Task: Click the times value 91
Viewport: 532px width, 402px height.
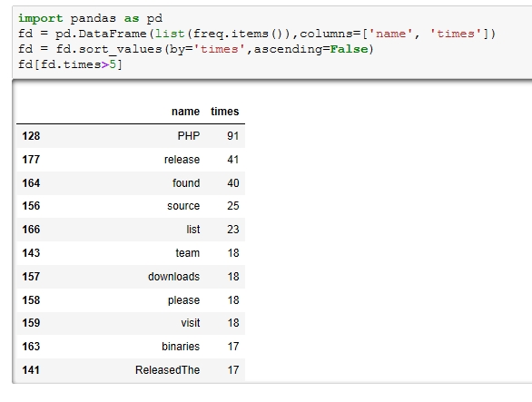Action: coord(233,136)
